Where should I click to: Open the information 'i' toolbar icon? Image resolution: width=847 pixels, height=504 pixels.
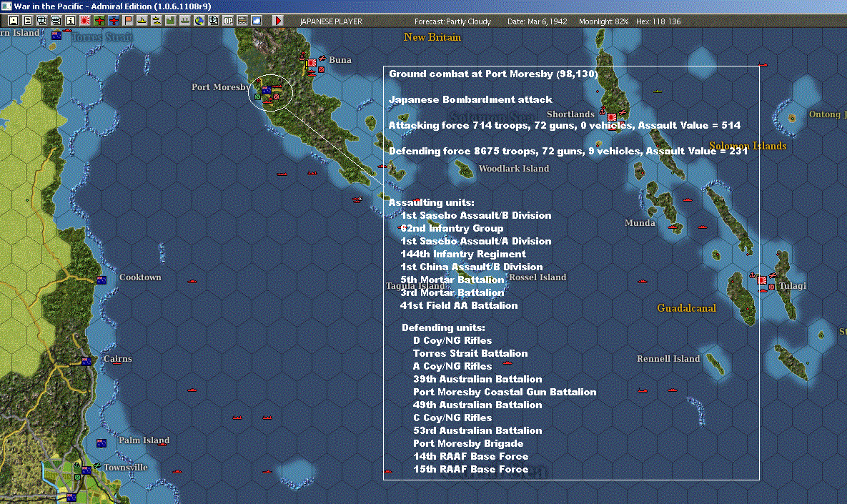[x=71, y=21]
